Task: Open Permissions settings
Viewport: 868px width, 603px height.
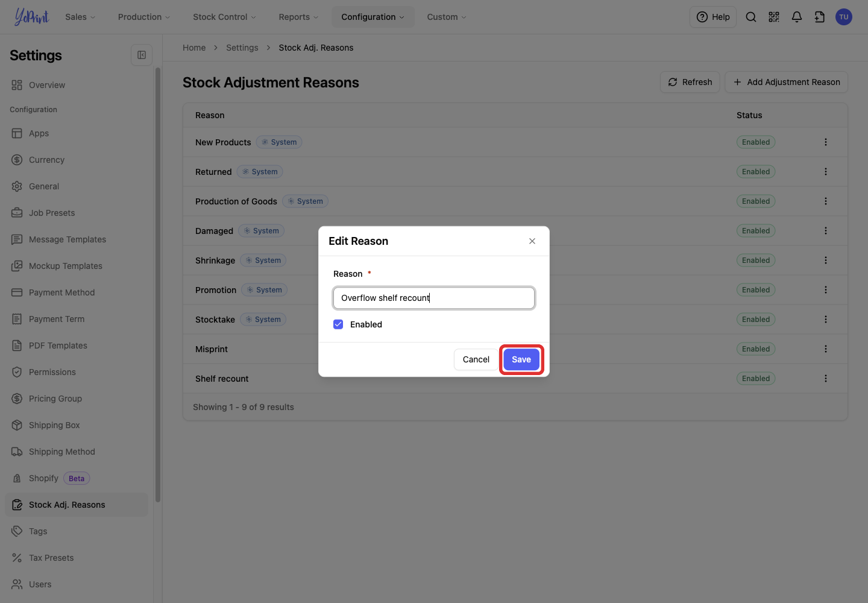Action: [x=77, y=372]
